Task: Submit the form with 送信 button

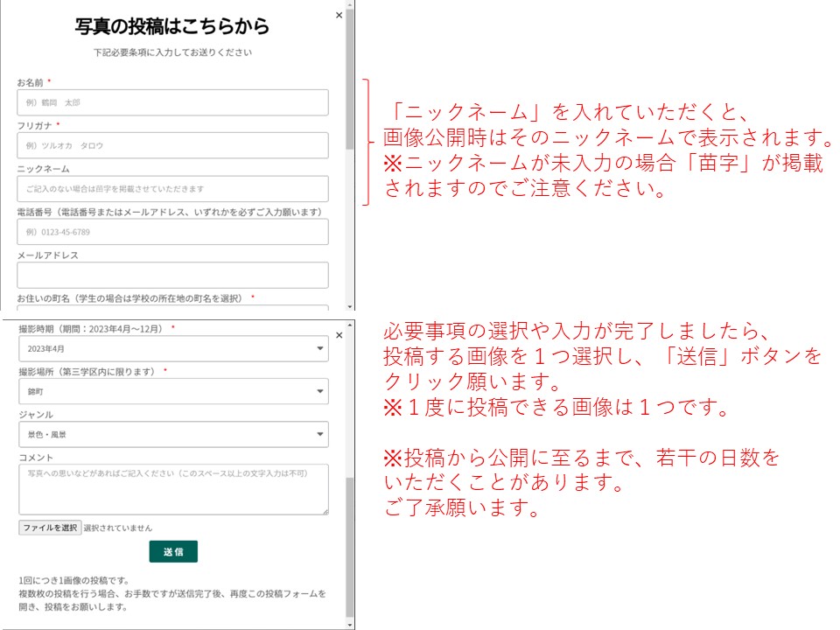Action: tap(173, 551)
